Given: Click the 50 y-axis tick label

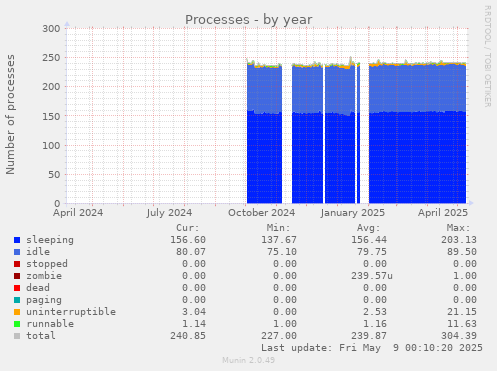Looking at the screenshot, I should [x=54, y=175].
